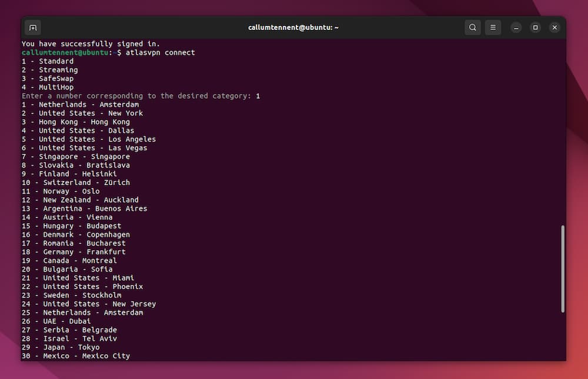Viewport: 588px width, 379px height.
Task: Click 'Germany - Frankfurt' line
Action: 73,251
